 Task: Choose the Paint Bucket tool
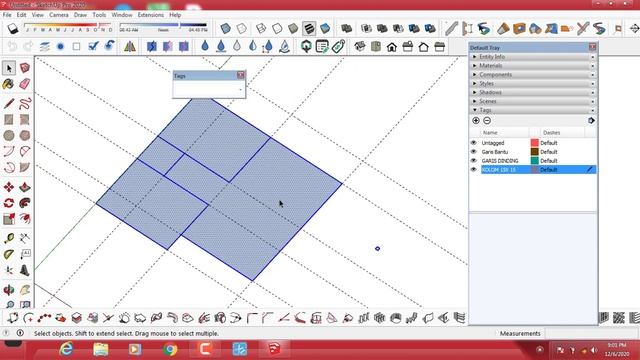click(x=8, y=84)
